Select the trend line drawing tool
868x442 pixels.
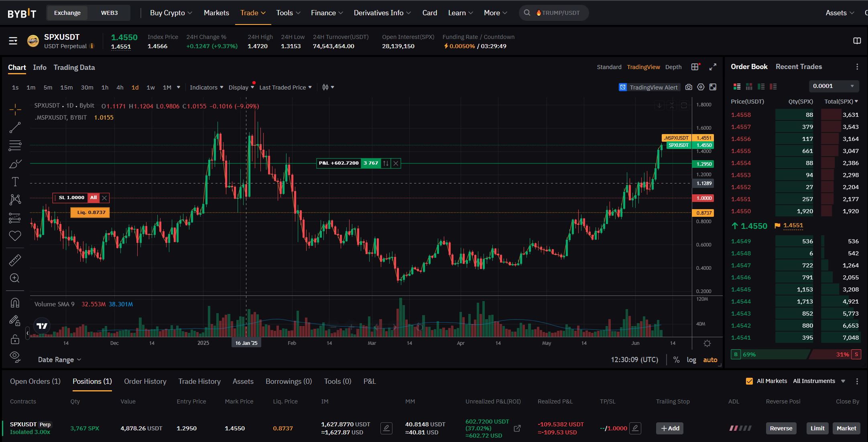tap(15, 128)
